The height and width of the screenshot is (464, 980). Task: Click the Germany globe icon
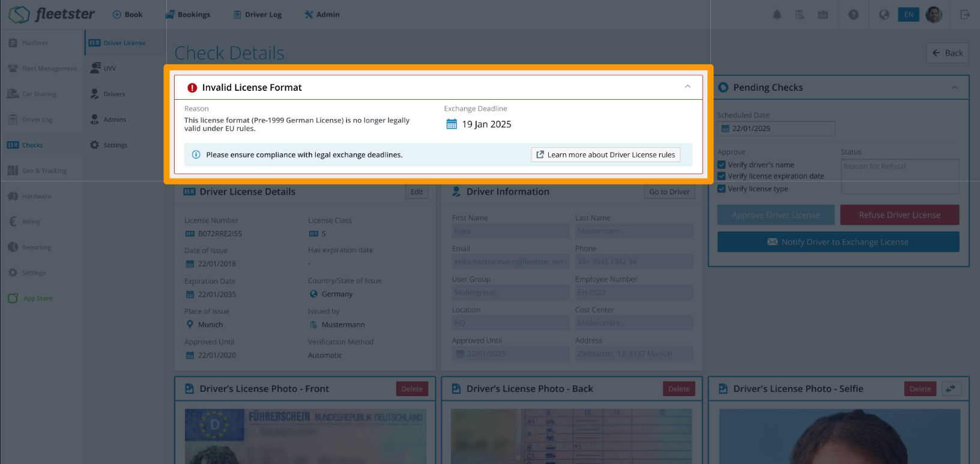pos(313,294)
